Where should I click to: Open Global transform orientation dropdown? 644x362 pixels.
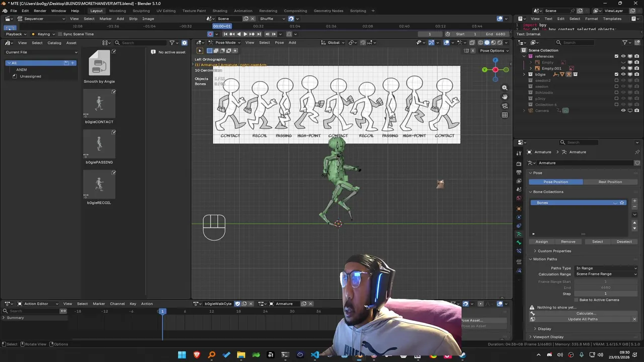pos(333,43)
